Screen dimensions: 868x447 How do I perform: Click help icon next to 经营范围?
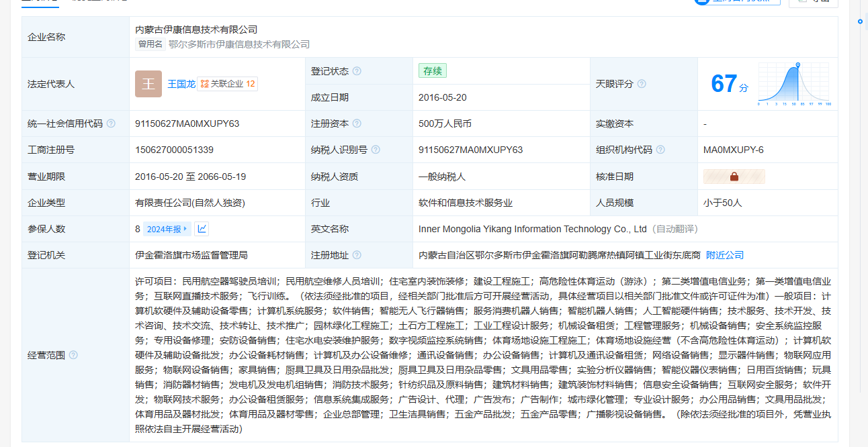(x=73, y=355)
